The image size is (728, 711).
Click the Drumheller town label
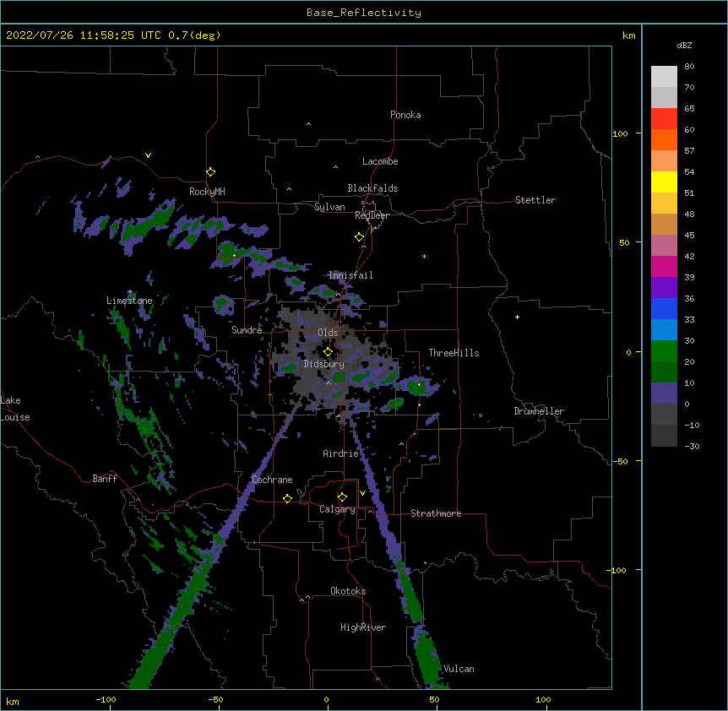point(539,411)
